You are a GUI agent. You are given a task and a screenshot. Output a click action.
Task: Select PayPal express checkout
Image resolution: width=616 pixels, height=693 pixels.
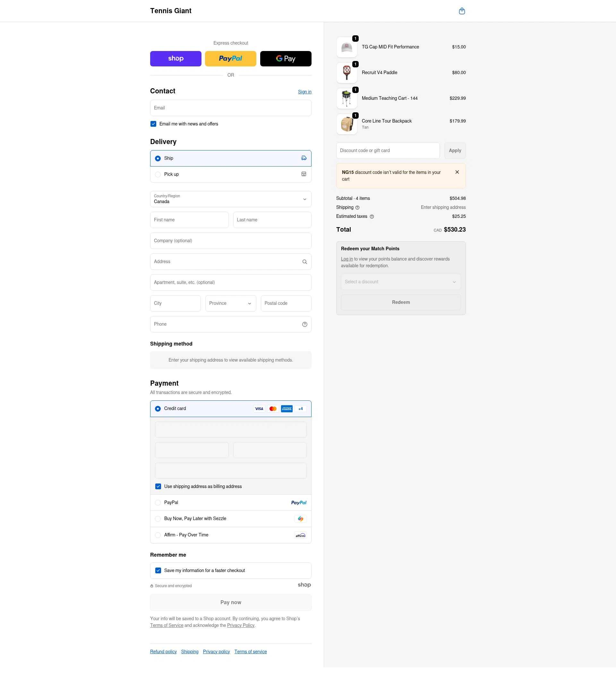[x=231, y=58]
